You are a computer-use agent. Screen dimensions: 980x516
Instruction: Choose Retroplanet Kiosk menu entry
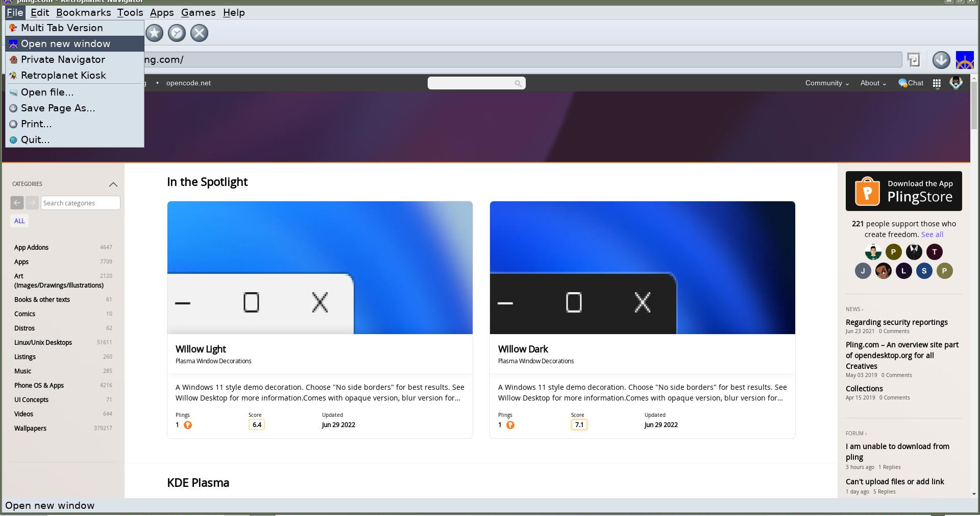coord(75,76)
